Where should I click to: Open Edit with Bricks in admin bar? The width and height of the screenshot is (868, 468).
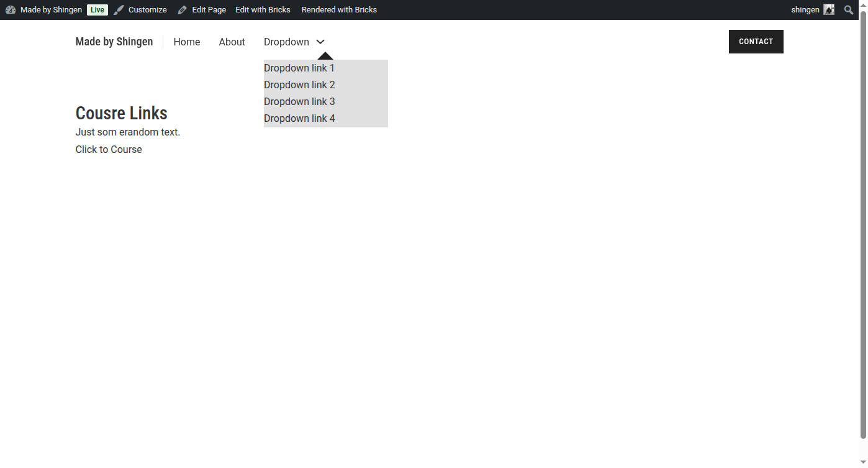coord(263,10)
